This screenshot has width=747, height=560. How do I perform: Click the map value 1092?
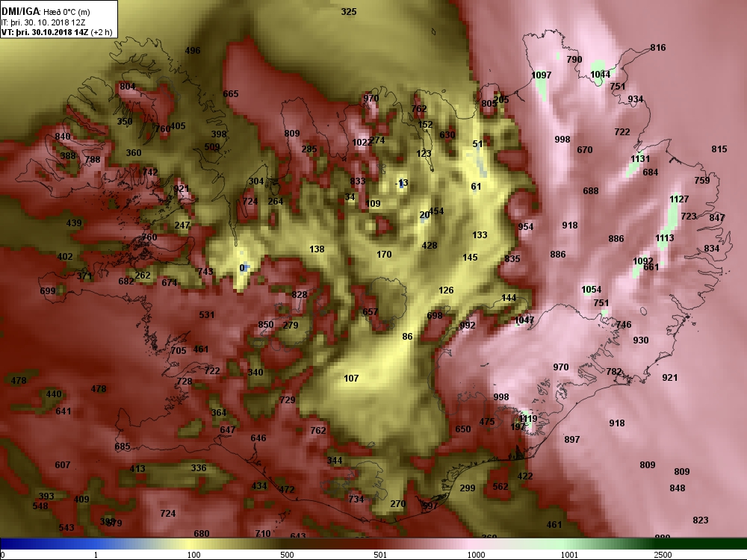[642, 261]
